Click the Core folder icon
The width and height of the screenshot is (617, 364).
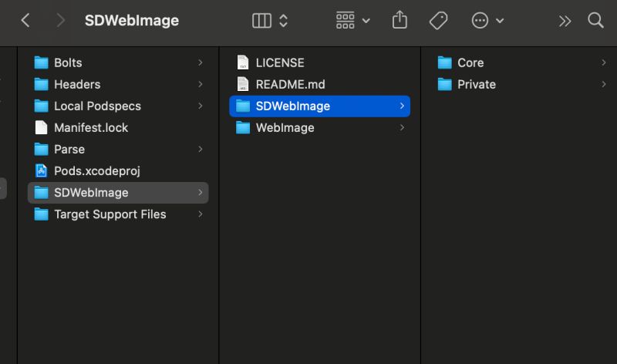[445, 62]
